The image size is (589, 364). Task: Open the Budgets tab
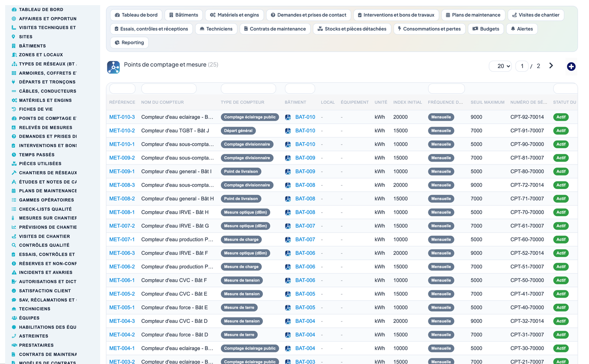486,29
